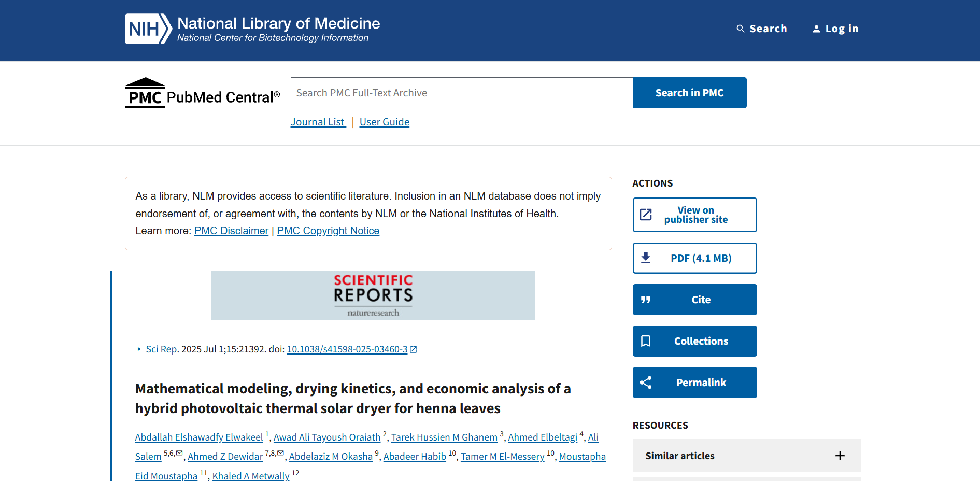
Task: Download the PDF (4.1 MB)
Action: (x=695, y=258)
